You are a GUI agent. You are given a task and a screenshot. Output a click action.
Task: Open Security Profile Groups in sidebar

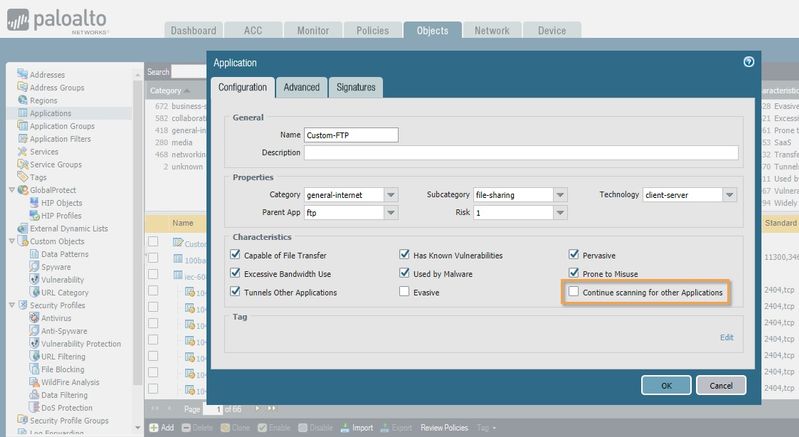coord(69,420)
